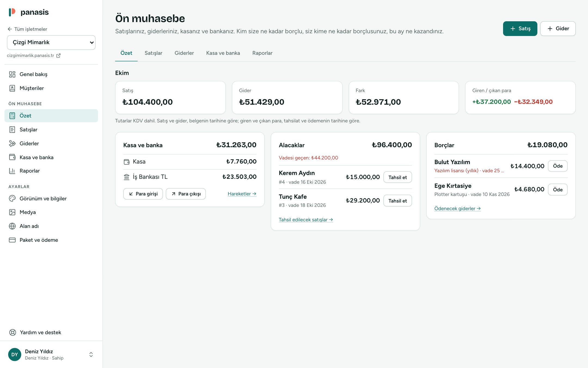Click the Alan adı globe icon
The height and width of the screenshot is (368, 588).
tap(12, 226)
